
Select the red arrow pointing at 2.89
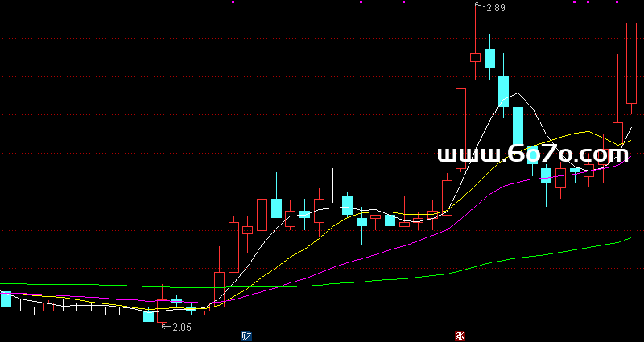click(x=480, y=8)
